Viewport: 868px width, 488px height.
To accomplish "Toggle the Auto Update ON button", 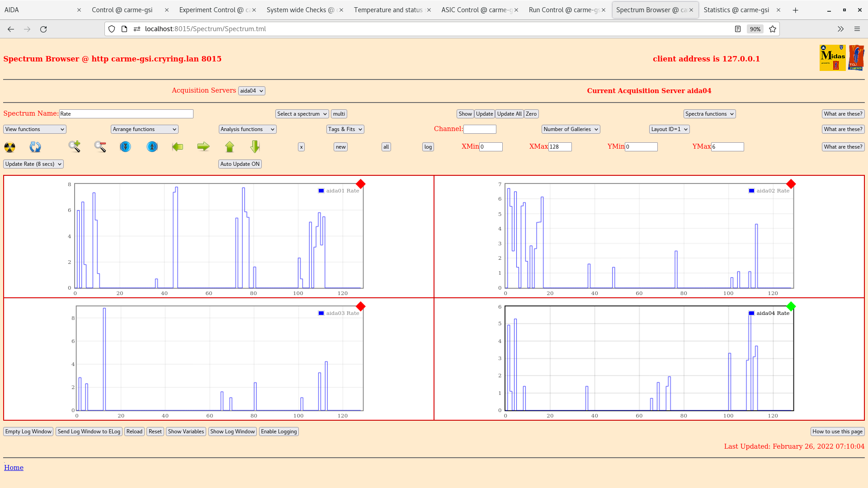I will pos(240,164).
